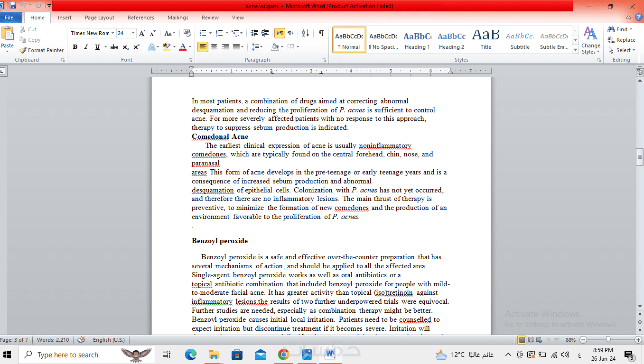This screenshot has width=644, height=364.
Task: Save the document from Quick Access Toolbar
Action: click(13, 6)
